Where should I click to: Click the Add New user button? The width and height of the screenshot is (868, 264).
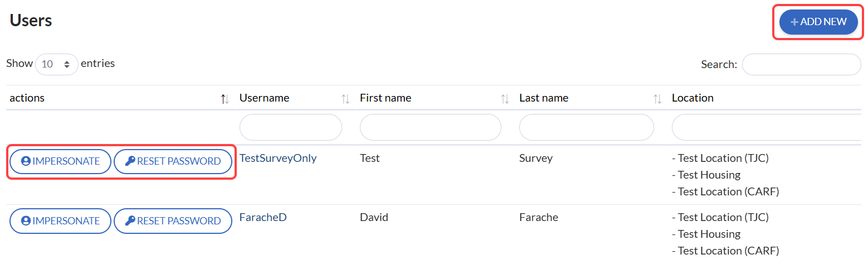point(818,22)
